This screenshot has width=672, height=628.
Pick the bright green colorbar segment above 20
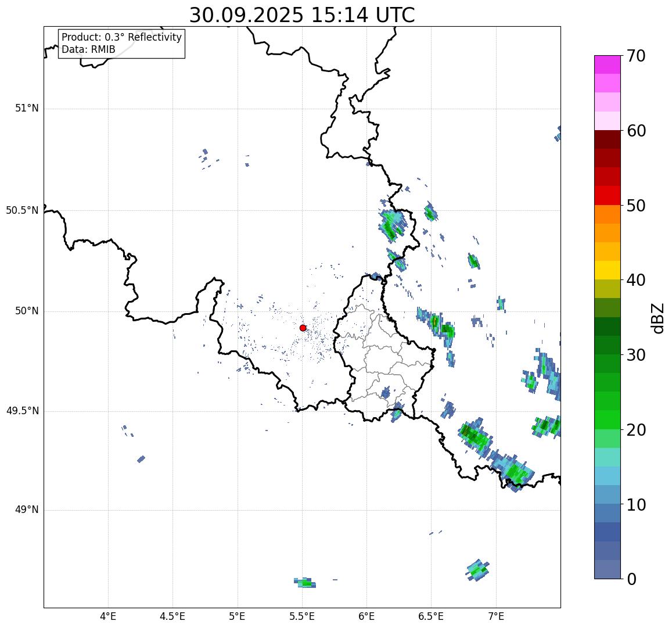[x=608, y=419]
